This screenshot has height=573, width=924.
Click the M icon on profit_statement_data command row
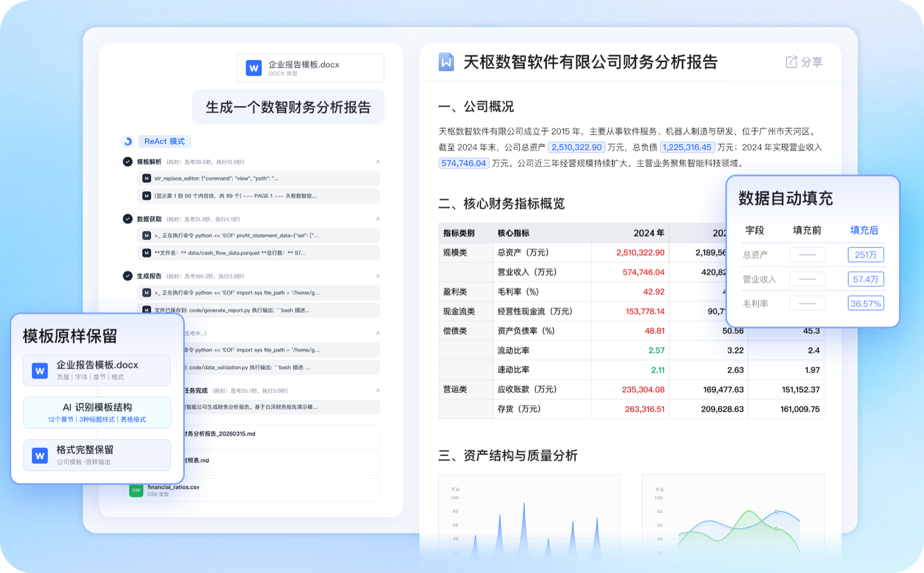coord(147,235)
